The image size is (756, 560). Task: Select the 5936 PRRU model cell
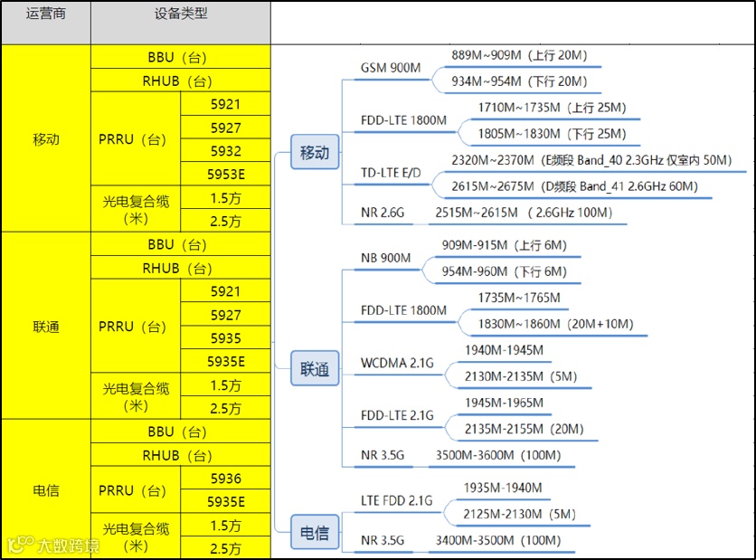226,478
